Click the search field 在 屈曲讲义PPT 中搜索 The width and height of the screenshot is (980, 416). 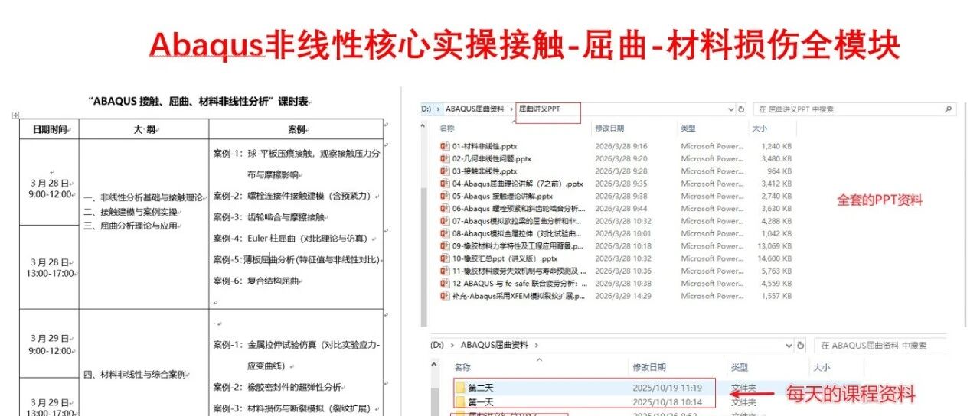point(854,109)
